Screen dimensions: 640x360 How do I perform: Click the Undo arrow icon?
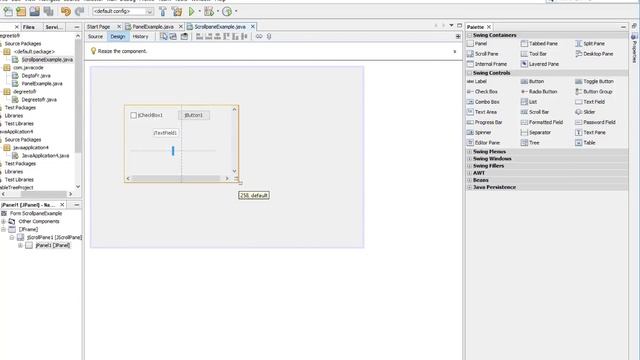(65, 11)
